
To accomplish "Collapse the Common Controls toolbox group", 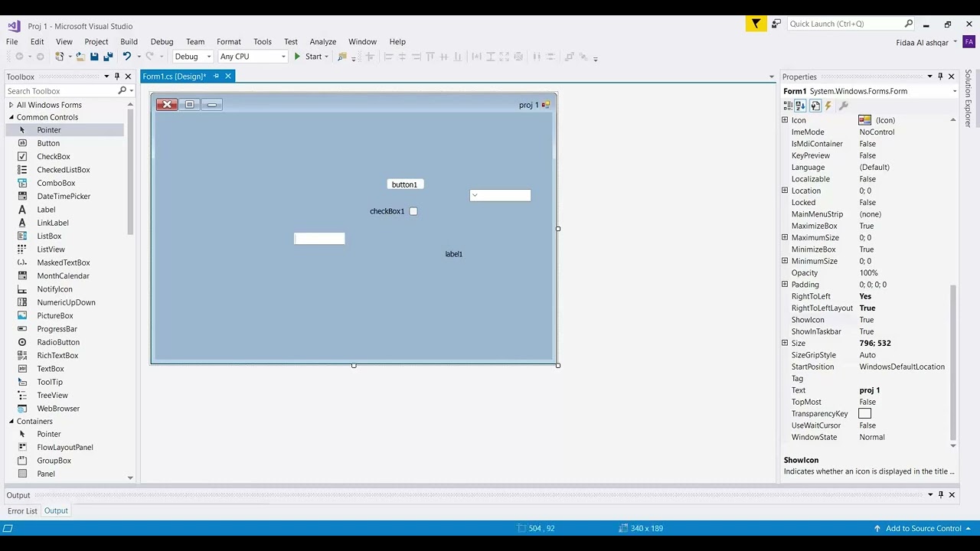I will click(x=11, y=117).
